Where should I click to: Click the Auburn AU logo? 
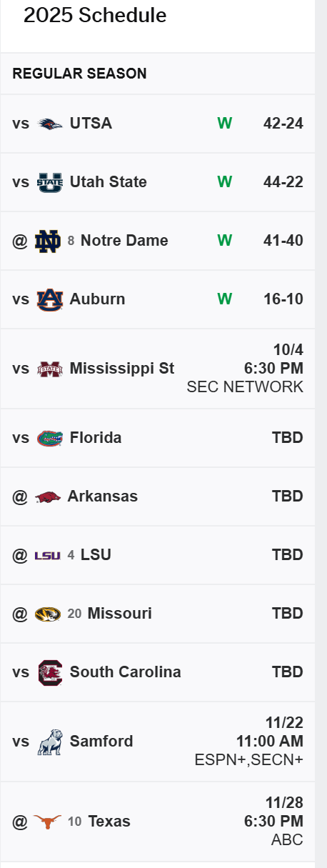click(50, 299)
